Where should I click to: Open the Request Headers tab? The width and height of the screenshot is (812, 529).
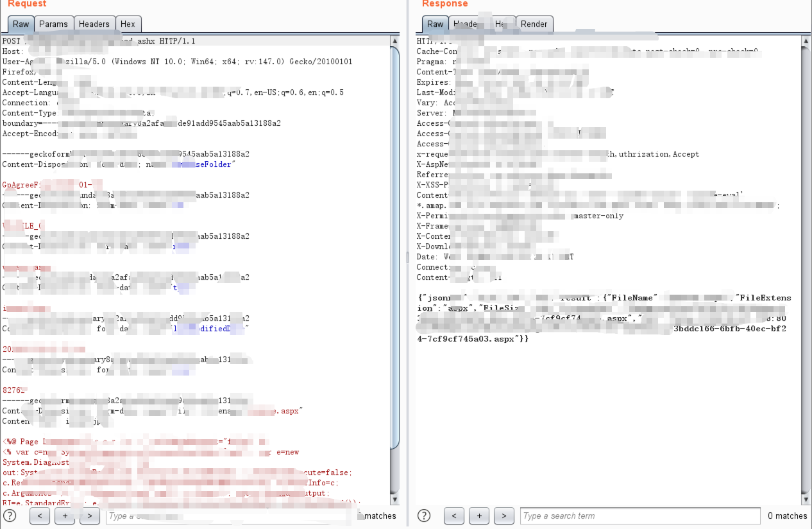[94, 24]
